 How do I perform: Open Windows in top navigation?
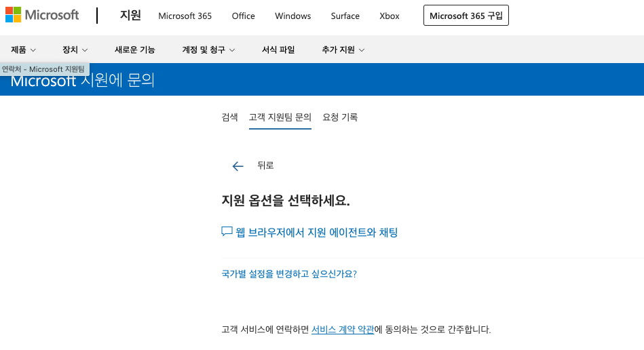pyautogui.click(x=293, y=16)
